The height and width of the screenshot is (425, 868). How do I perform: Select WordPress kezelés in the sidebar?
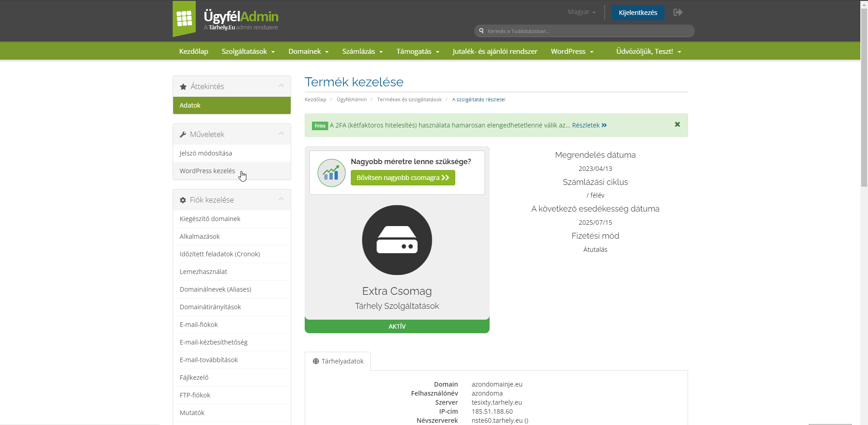tap(207, 171)
